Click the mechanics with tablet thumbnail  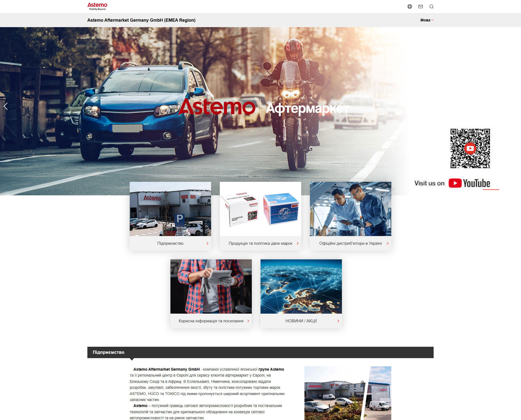pos(350,209)
